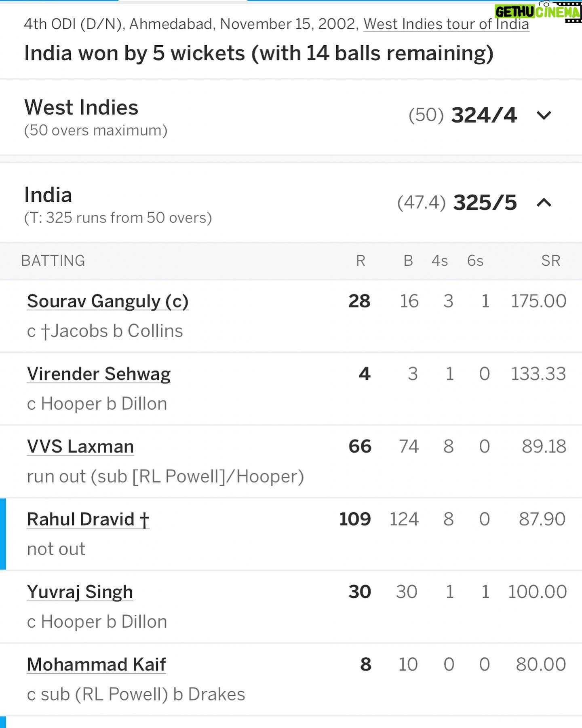Viewport: 582px width, 728px height.
Task: Click India's 325/5 total score
Action: point(485,203)
